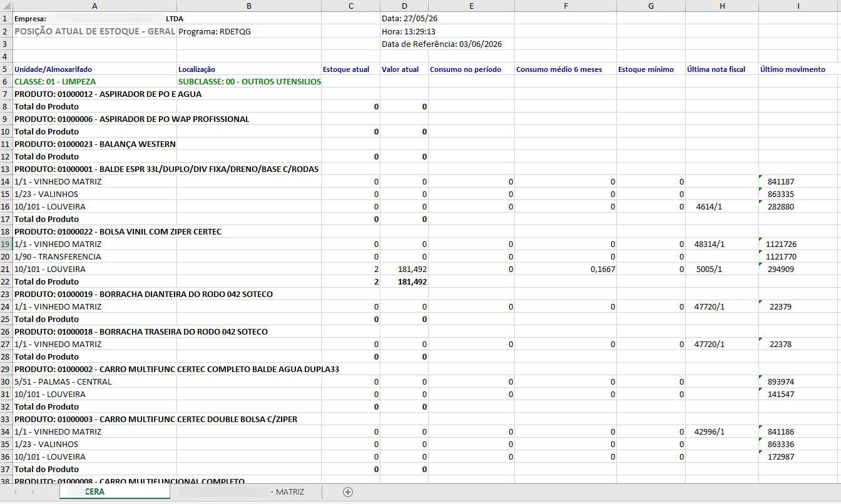Switch to the sheet tab ending in CERA

pos(115,492)
